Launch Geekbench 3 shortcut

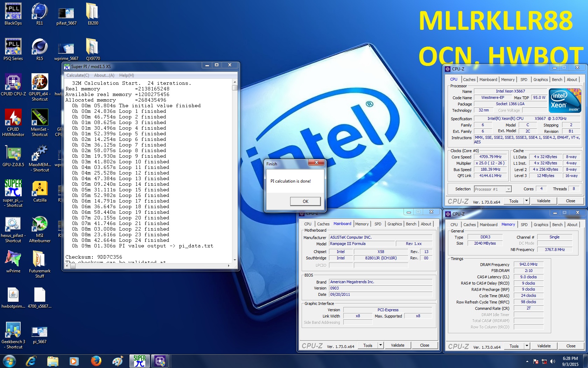13,335
